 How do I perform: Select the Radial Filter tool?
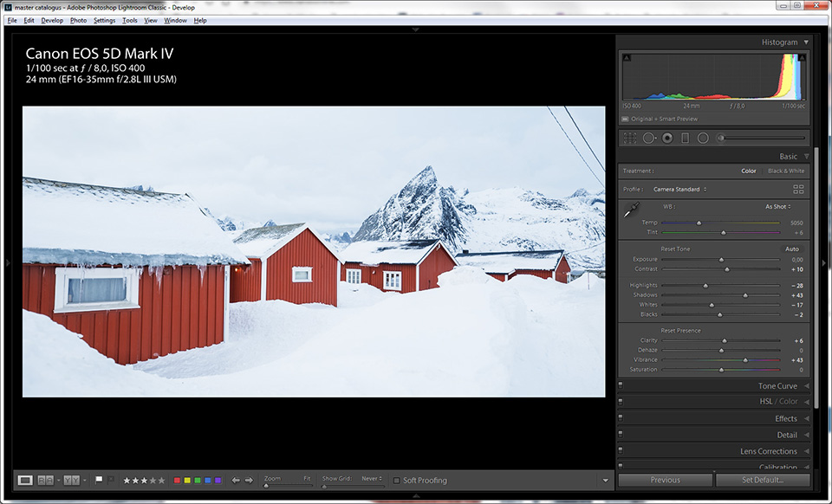(x=703, y=139)
